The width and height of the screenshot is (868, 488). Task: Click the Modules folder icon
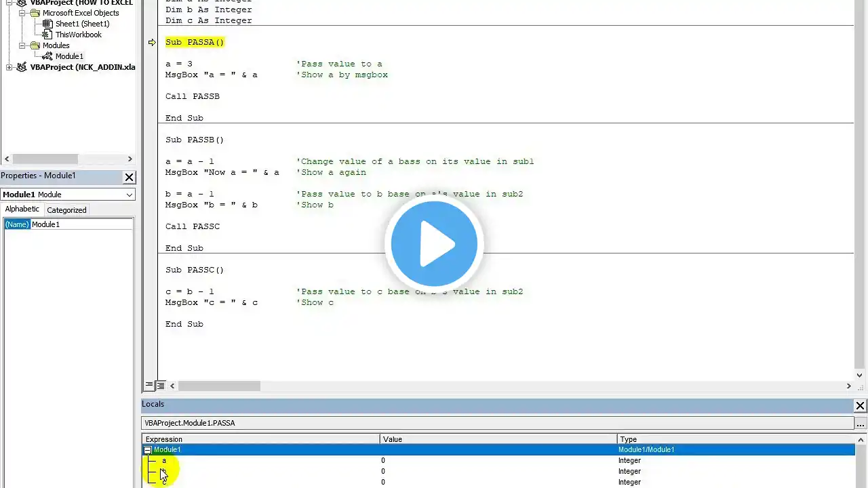point(35,45)
